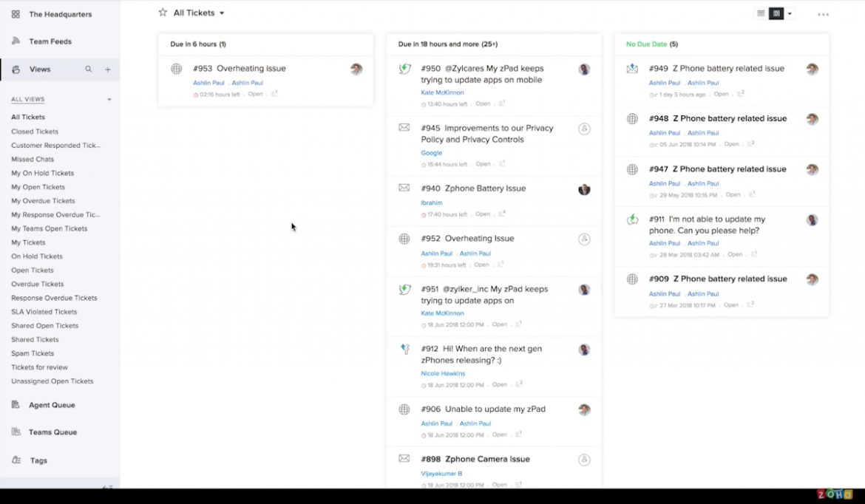The image size is (865, 504).
Task: Expand the view layout options arrow
Action: [x=790, y=13]
